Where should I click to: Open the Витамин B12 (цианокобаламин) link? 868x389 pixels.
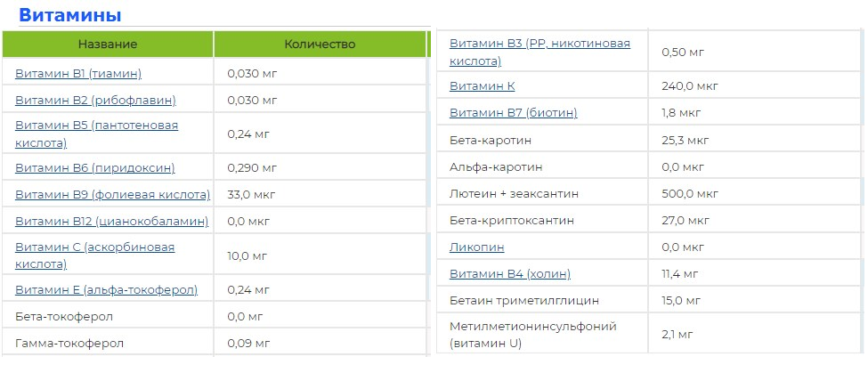111,221
